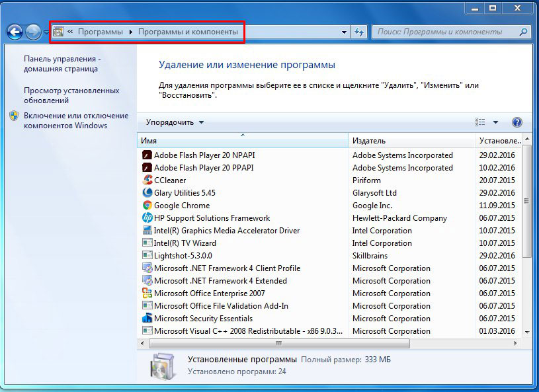Click the Microsoft Office Enterprise 2007 icon
The image size is (539, 392).
(147, 294)
